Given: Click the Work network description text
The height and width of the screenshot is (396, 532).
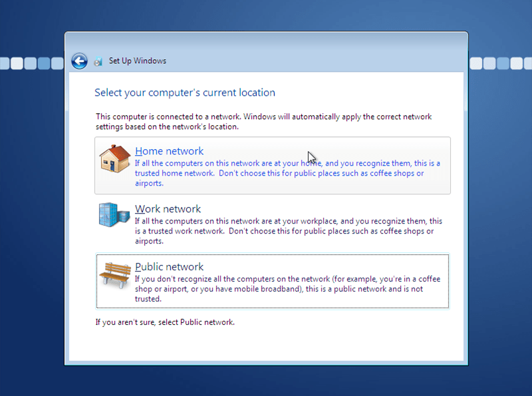Looking at the screenshot, I should point(286,231).
